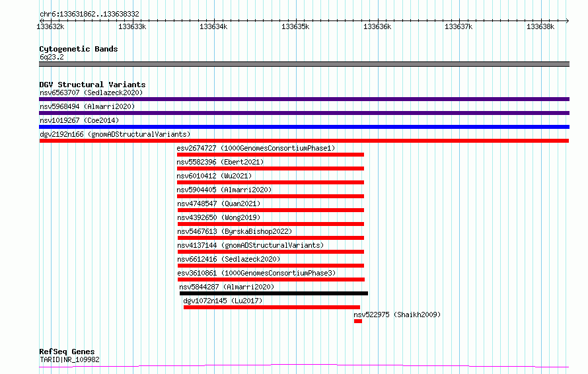Click the Cytogenetic Bands track title
Viewport: 588px width, 374px height.
point(79,49)
